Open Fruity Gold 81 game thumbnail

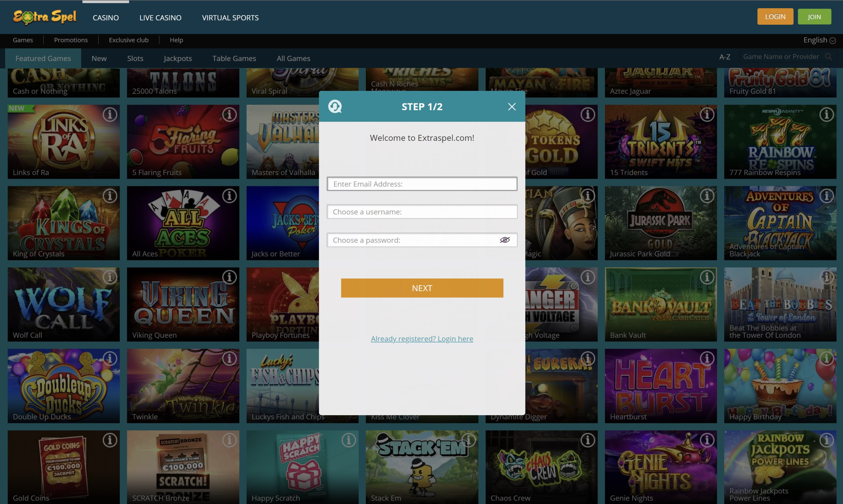coord(780,83)
